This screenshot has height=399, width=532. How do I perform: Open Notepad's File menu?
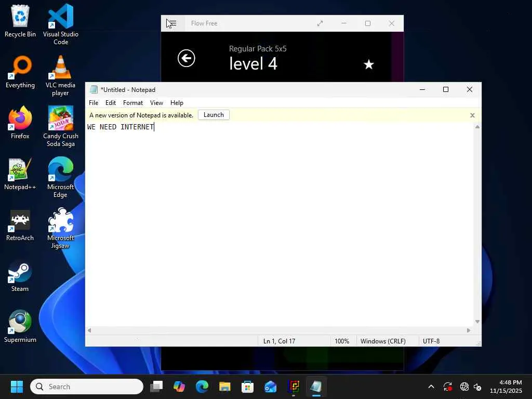[94, 103]
